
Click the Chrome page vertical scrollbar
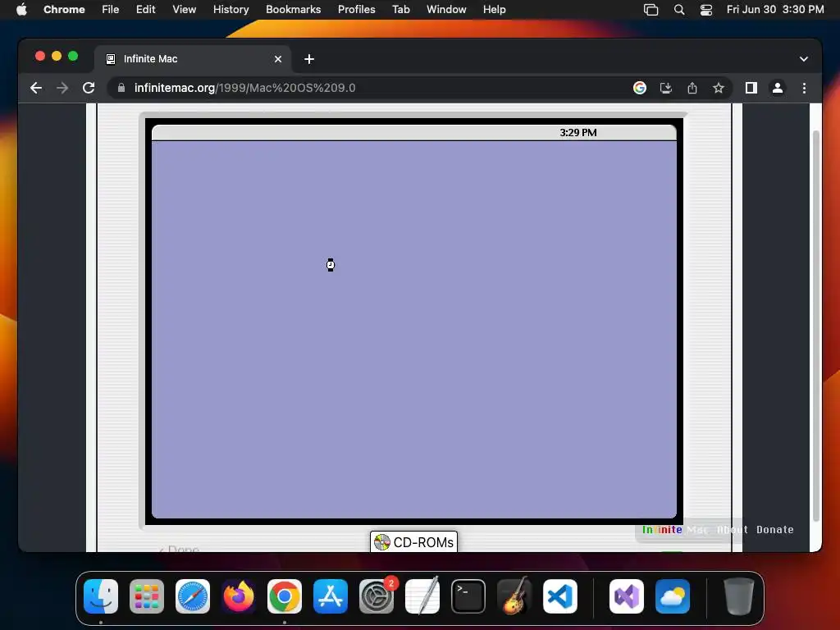click(x=816, y=326)
